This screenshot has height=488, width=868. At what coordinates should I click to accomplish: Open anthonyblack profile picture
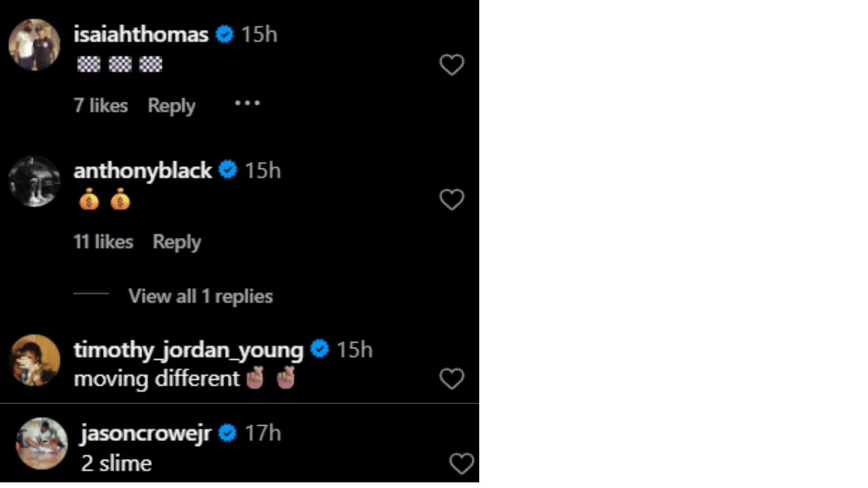(x=34, y=182)
